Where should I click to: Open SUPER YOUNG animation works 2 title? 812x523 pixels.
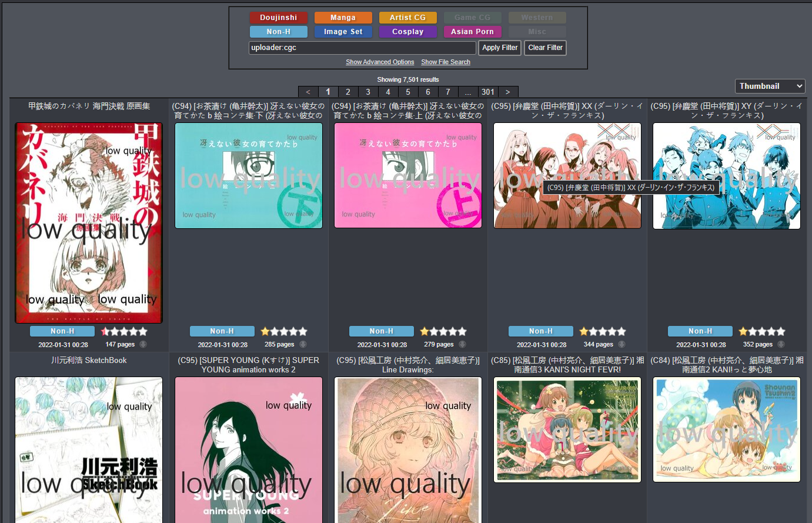pyautogui.click(x=248, y=365)
